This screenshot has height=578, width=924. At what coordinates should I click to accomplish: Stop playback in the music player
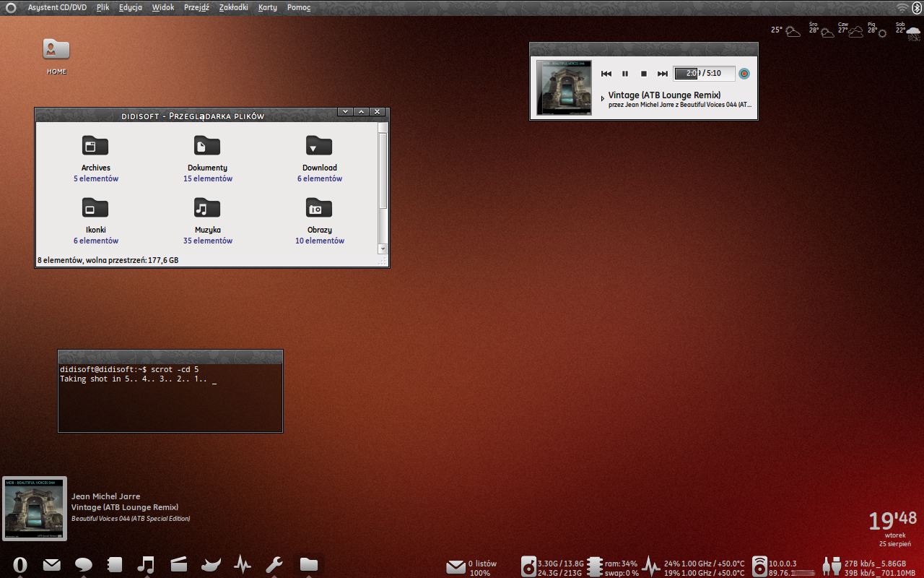tap(644, 74)
